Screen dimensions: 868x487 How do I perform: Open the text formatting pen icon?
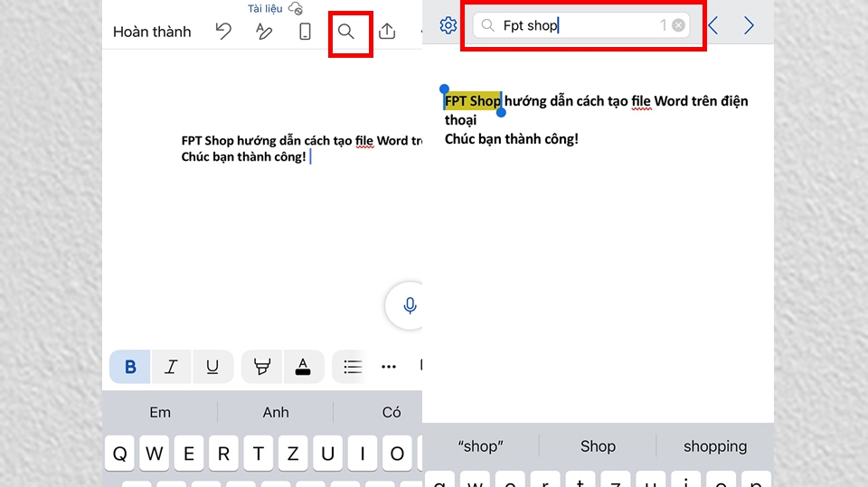pos(263,31)
